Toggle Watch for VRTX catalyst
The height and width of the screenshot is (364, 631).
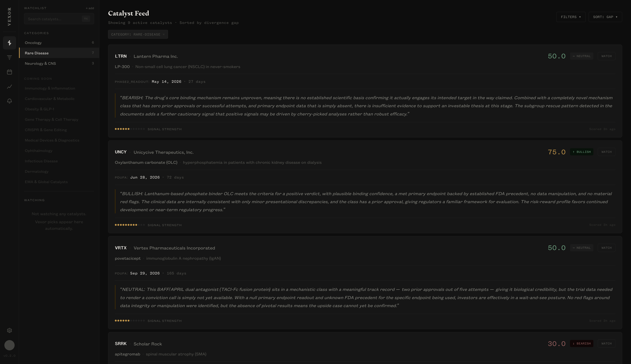tap(606, 248)
